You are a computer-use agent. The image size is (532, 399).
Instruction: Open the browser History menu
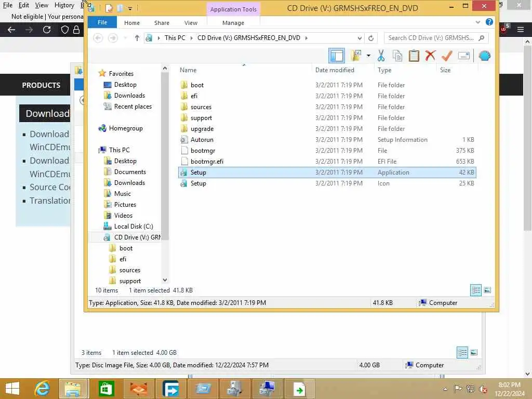[x=64, y=5]
